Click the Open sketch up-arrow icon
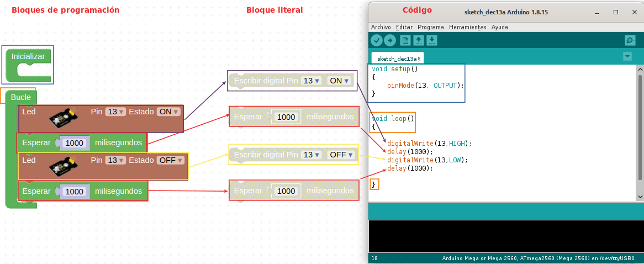 click(x=419, y=40)
